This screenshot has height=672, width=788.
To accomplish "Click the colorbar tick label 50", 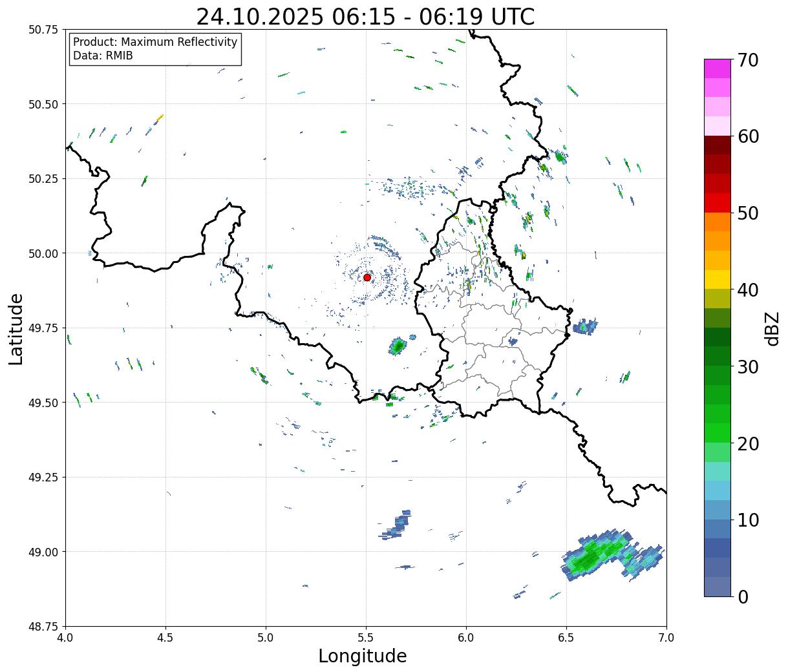I will (747, 213).
